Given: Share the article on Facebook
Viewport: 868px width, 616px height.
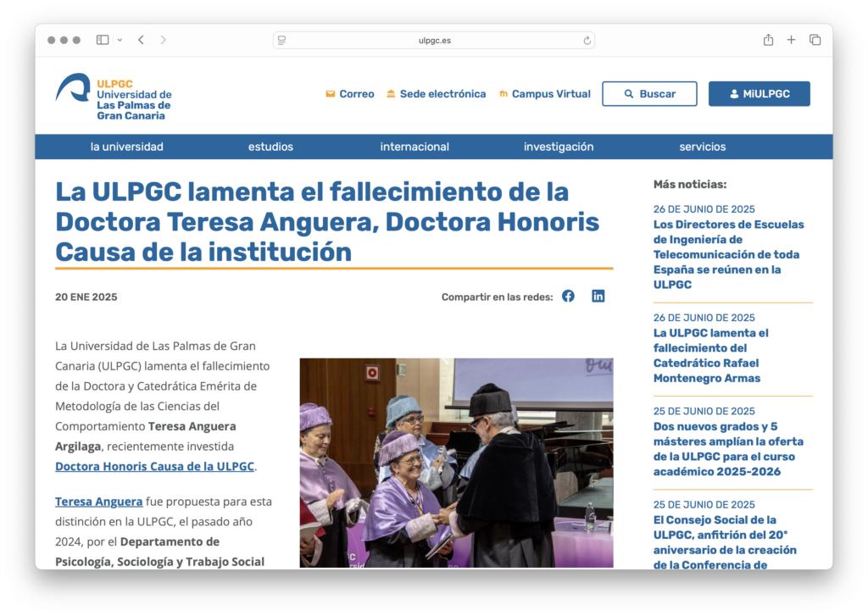Looking at the screenshot, I should click(x=568, y=297).
